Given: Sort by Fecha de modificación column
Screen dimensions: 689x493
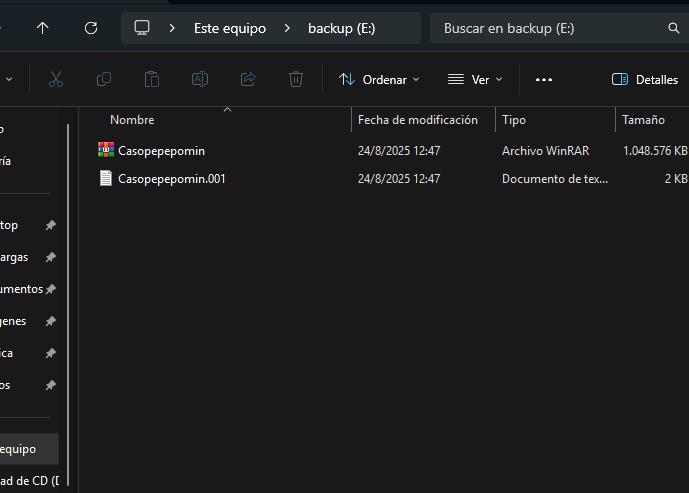Looking at the screenshot, I should (418, 119).
